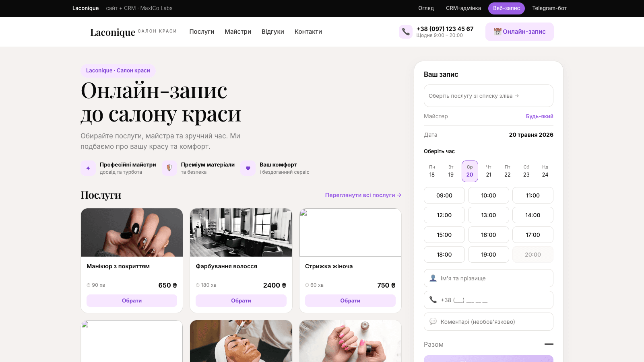Focus the Коментарі (необов'язково) field
Viewport: 644px width, 362px height.
tap(489, 322)
